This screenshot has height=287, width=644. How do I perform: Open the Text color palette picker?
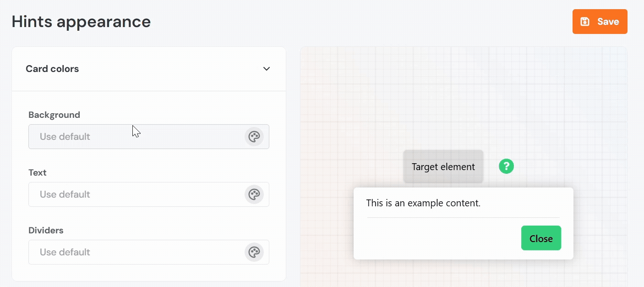254,194
